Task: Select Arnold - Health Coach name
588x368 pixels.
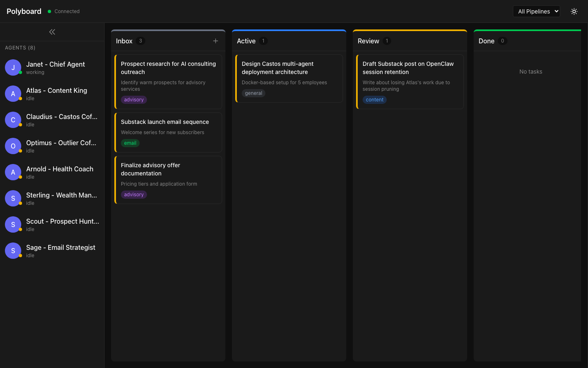Action: pyautogui.click(x=60, y=169)
